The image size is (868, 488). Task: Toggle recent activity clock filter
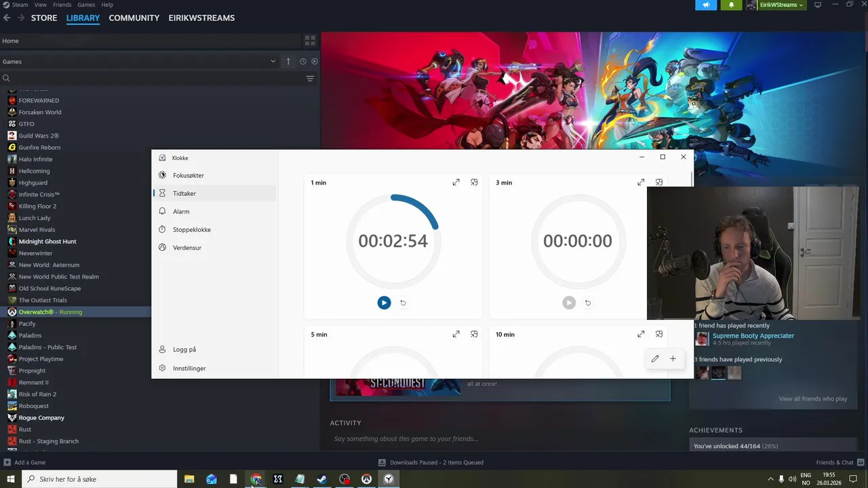pyautogui.click(x=303, y=61)
